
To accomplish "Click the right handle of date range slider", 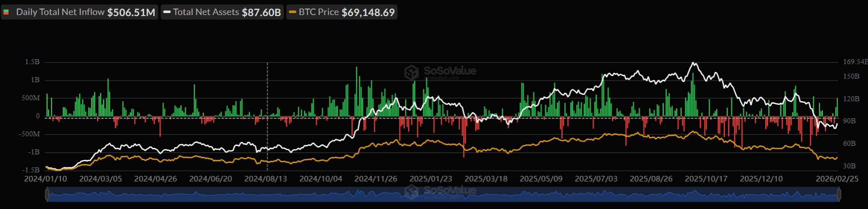I will pyautogui.click(x=839, y=194).
